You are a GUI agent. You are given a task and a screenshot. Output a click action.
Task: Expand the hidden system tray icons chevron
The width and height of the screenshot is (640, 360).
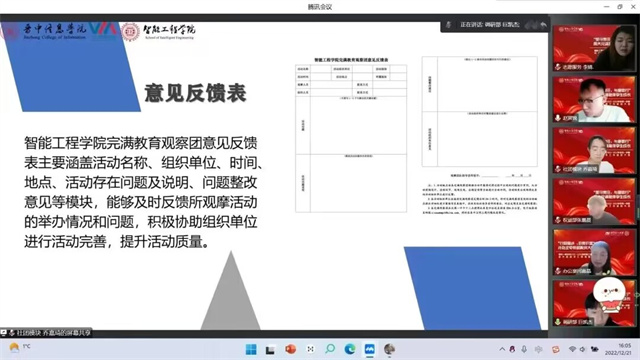(502, 349)
